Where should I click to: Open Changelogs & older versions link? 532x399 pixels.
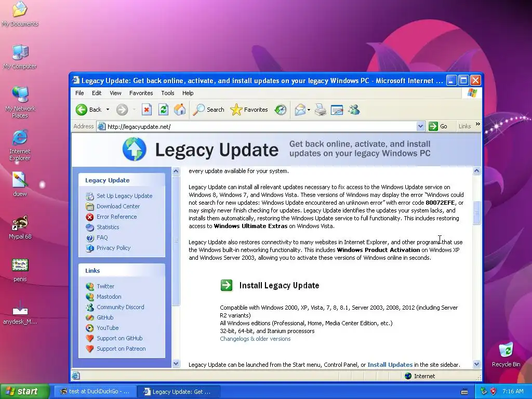tap(255, 339)
